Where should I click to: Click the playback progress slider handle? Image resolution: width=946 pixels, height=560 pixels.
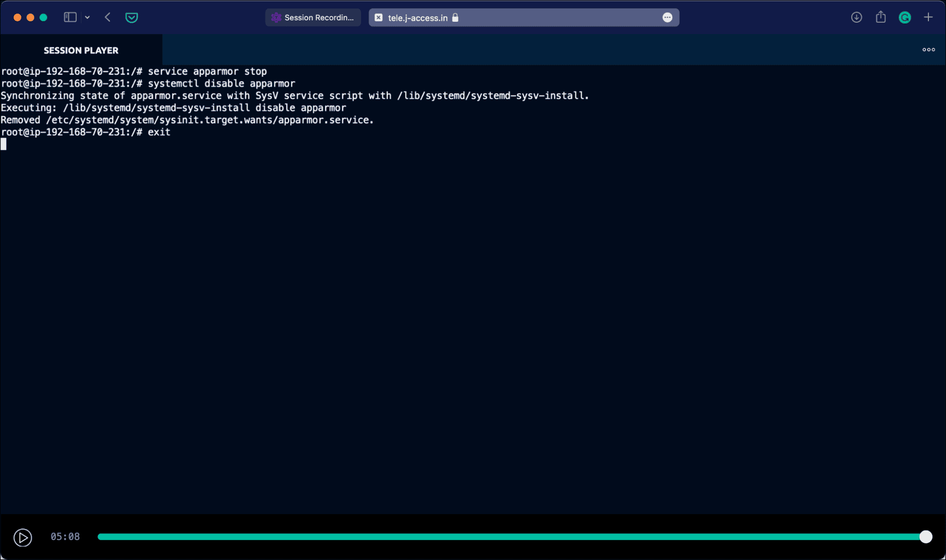click(x=926, y=537)
